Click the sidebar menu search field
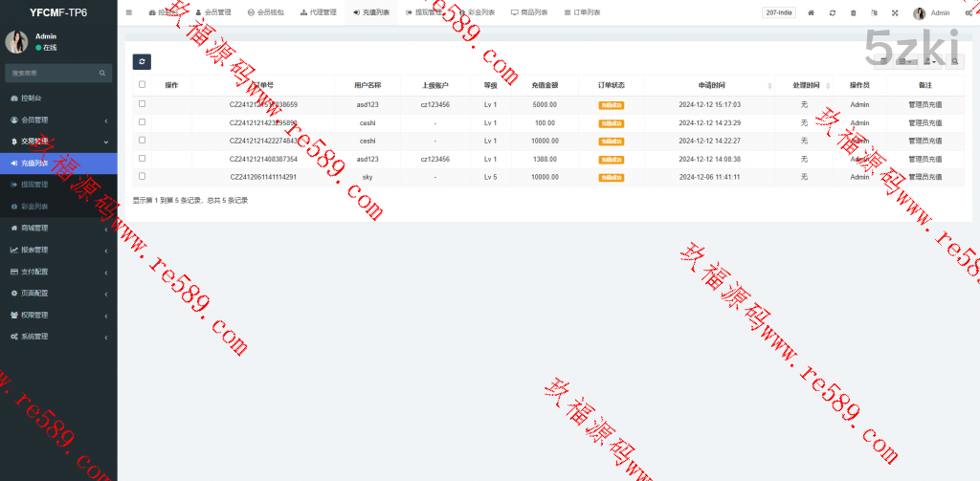980x481 pixels. 53,73
